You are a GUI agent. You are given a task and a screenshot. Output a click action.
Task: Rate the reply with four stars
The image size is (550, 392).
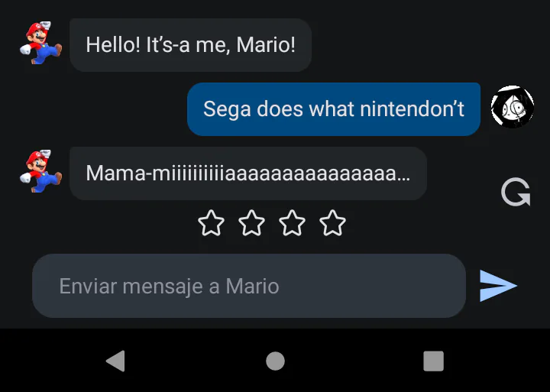332,223
